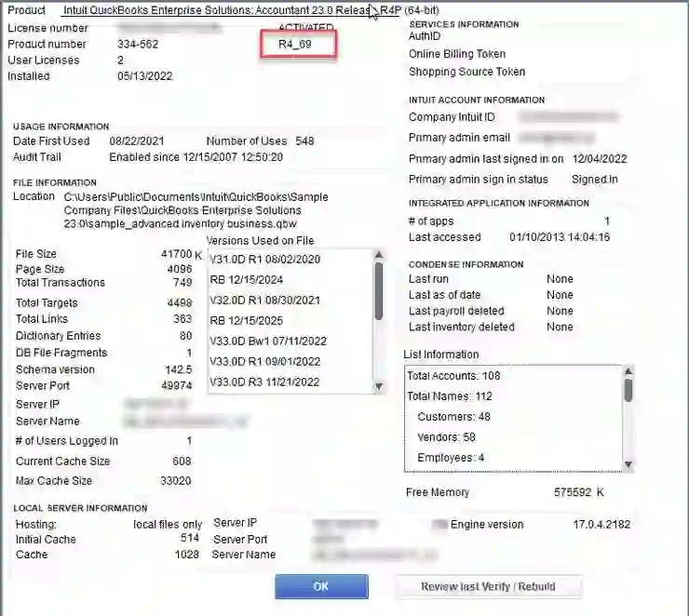Click Employees: 4 list entry
This screenshot has width=689, height=616.
click(x=451, y=458)
